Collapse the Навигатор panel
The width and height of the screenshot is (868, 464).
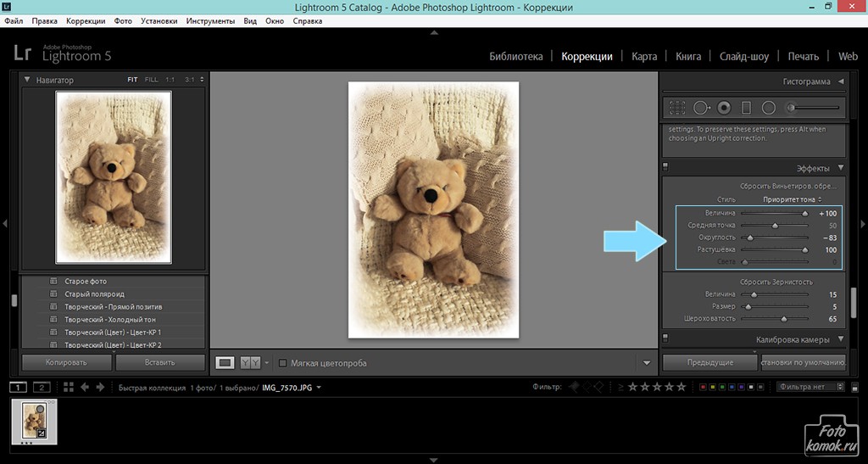(27, 80)
